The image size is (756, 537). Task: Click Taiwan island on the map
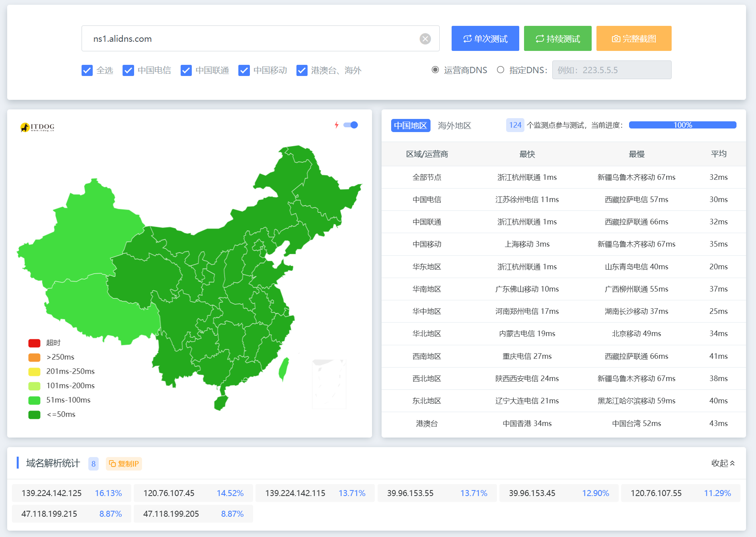pos(284,369)
